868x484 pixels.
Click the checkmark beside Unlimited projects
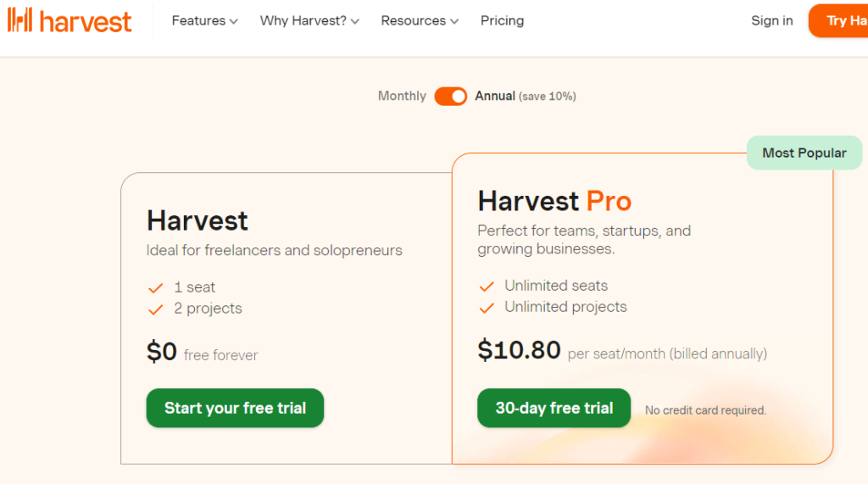[487, 308]
